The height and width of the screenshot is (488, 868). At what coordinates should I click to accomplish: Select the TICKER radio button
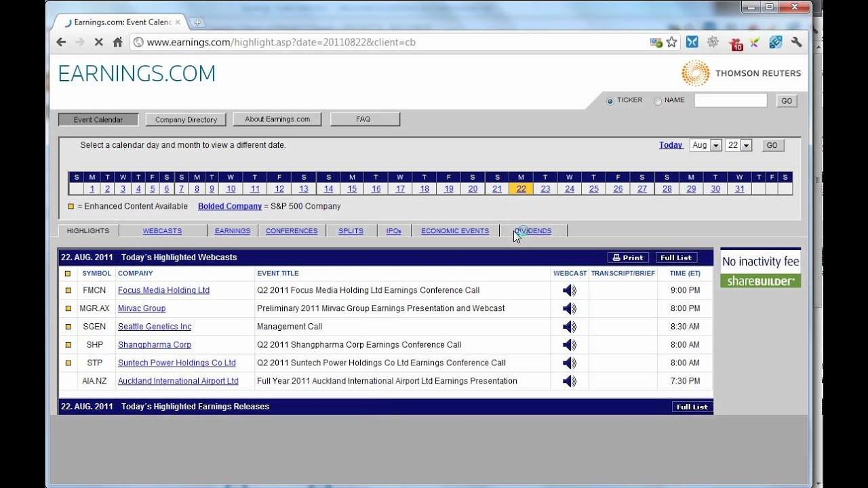[610, 101]
